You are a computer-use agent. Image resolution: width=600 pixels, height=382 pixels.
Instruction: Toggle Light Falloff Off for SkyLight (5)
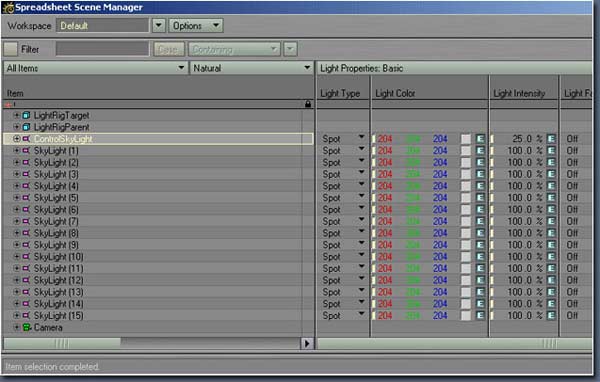coord(572,198)
